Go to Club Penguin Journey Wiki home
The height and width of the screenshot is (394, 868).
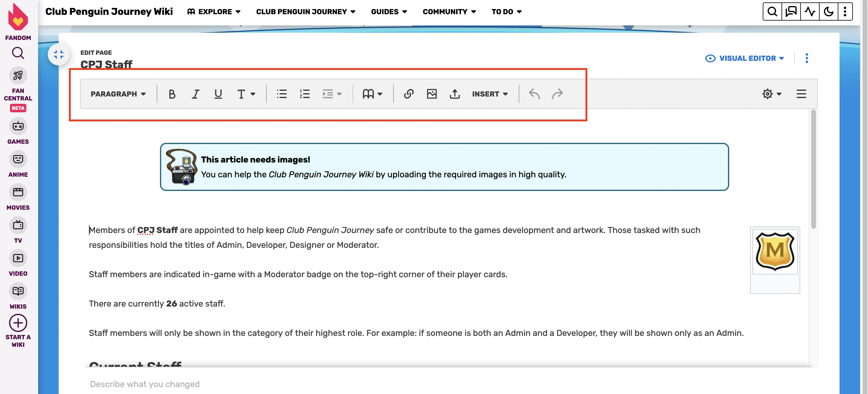point(109,11)
